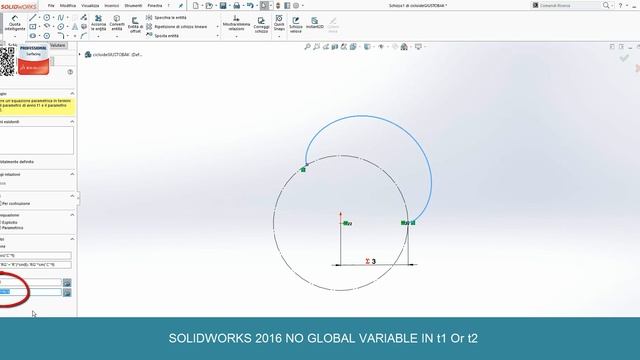Click the dimension value 3 in sketch
Image resolution: width=640 pixels, height=360 pixels.
[x=373, y=261]
